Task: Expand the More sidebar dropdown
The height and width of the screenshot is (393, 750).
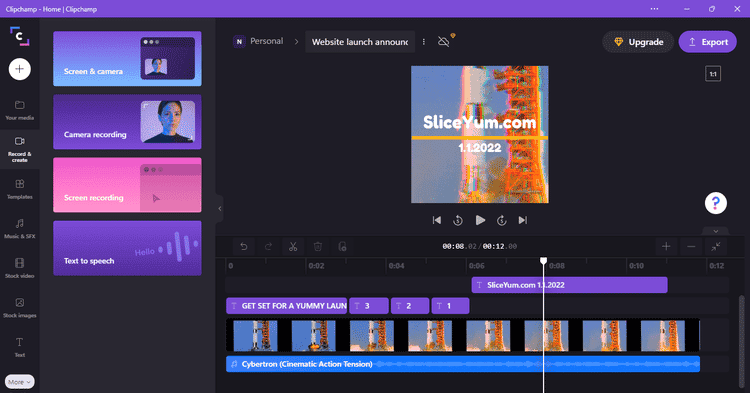Action: click(x=20, y=382)
